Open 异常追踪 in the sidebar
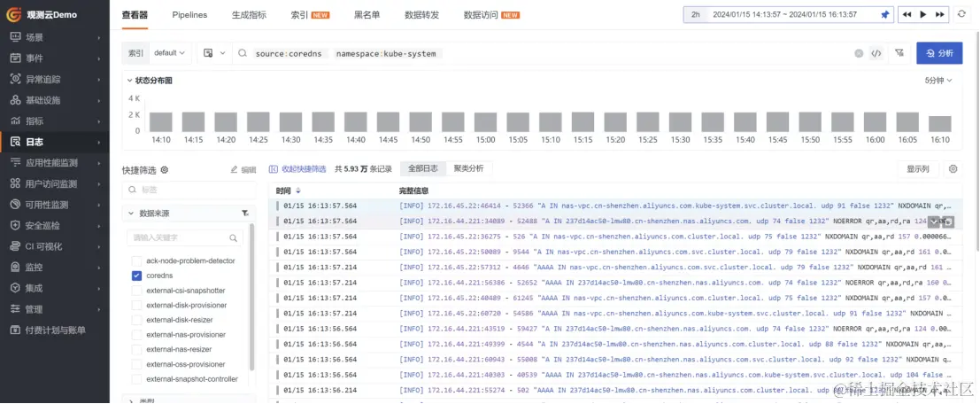 coord(54,80)
